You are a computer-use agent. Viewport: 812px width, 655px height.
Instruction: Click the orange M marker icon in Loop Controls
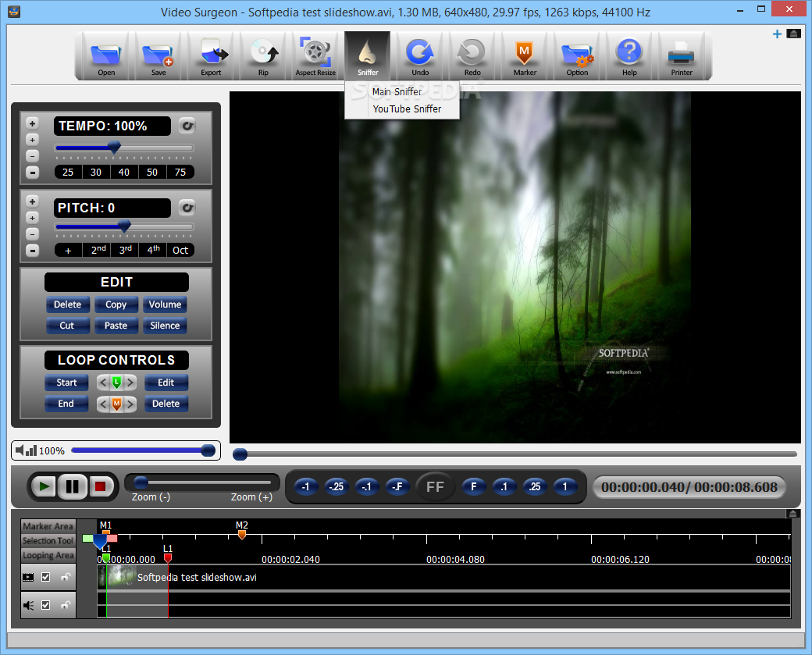tap(116, 404)
